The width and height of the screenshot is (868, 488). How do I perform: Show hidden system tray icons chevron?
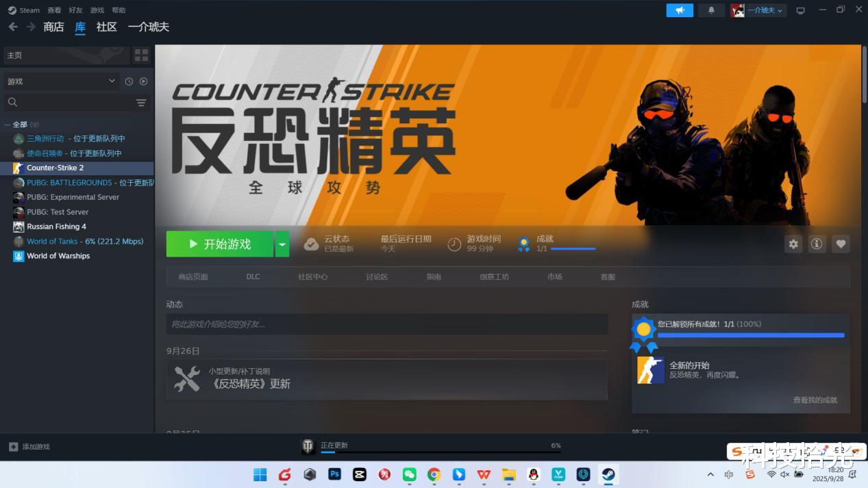[710, 474]
